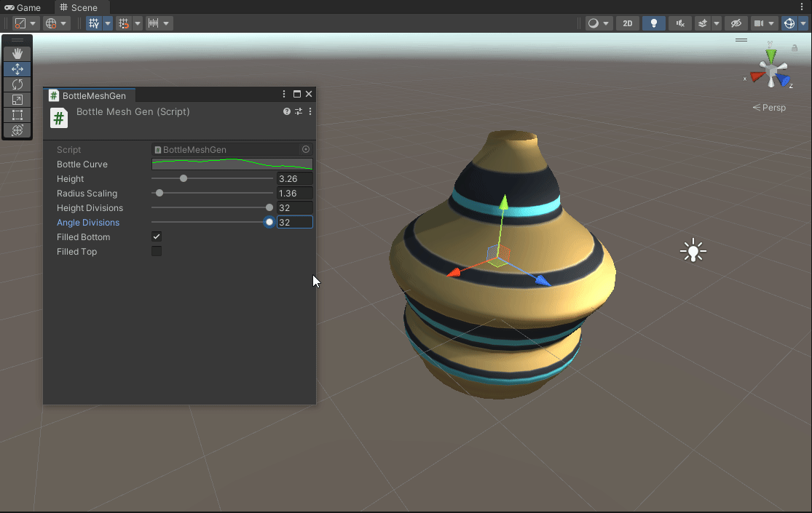Switch to the Game tab
This screenshot has height=513, width=812.
pos(23,8)
